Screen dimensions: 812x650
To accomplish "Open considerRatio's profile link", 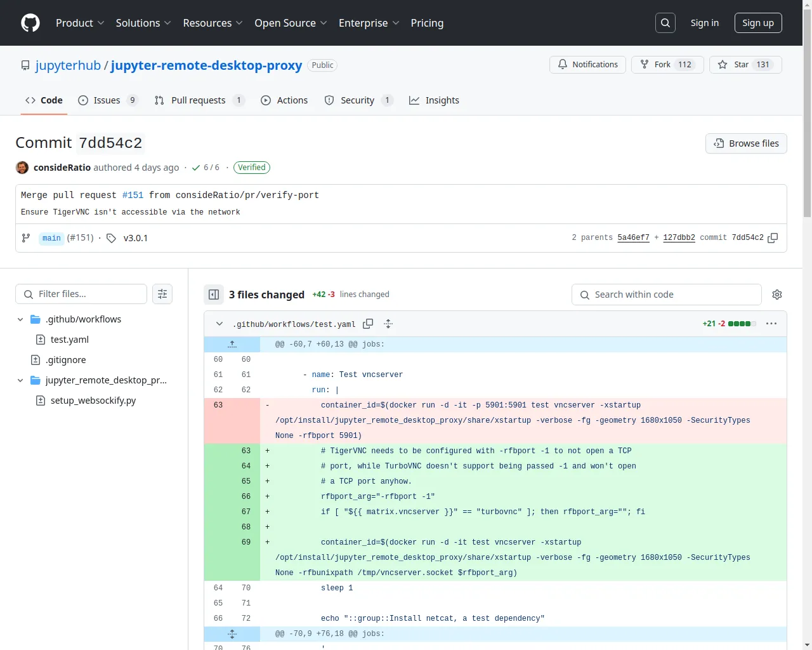I will 62,168.
